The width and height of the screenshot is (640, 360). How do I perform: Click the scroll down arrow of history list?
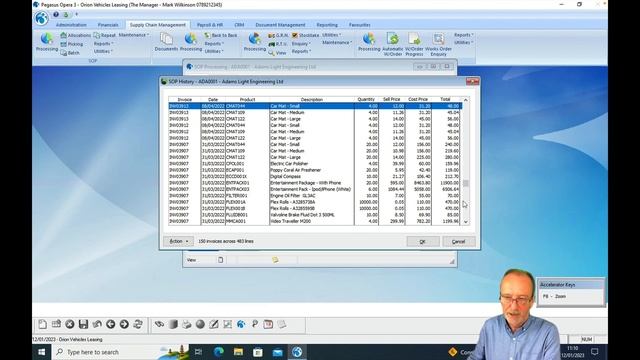[465, 222]
